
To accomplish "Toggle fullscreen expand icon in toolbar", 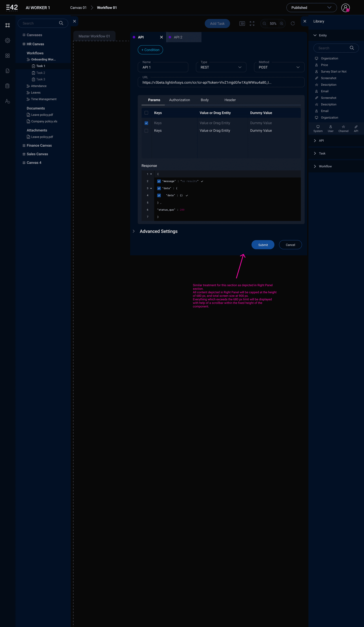I will click(x=252, y=24).
